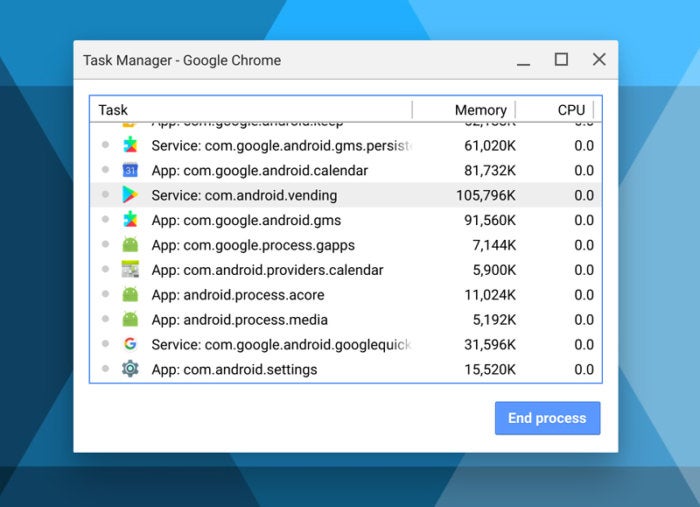Click the 81,732K memory value
700x507 pixels.
[x=490, y=170]
